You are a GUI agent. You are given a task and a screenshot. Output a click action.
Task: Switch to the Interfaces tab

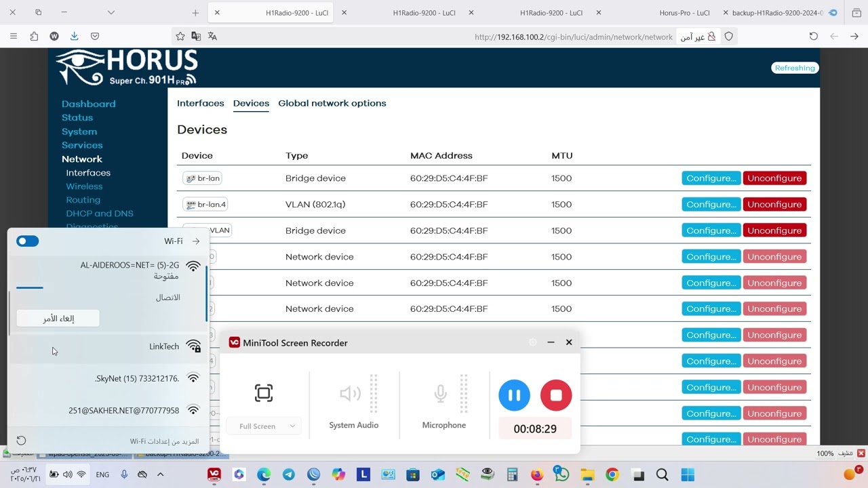point(201,103)
